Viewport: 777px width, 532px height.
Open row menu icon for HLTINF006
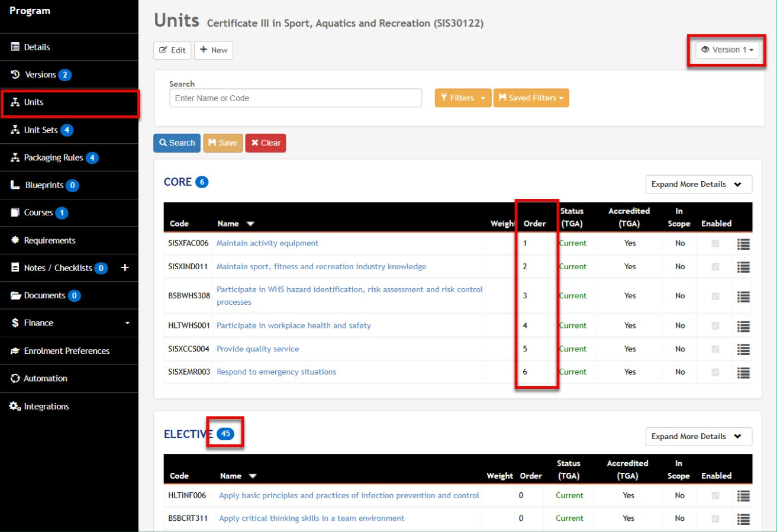(x=743, y=496)
